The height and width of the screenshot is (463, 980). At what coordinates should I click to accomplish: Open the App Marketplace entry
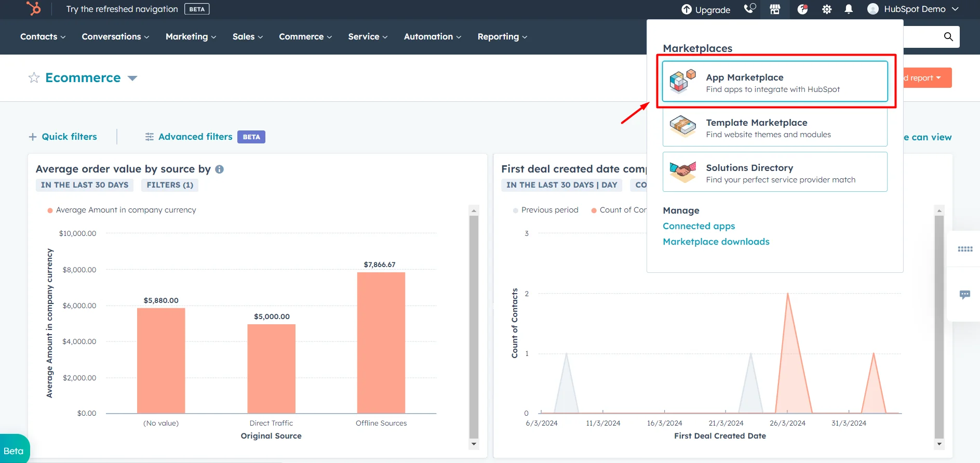tap(775, 82)
